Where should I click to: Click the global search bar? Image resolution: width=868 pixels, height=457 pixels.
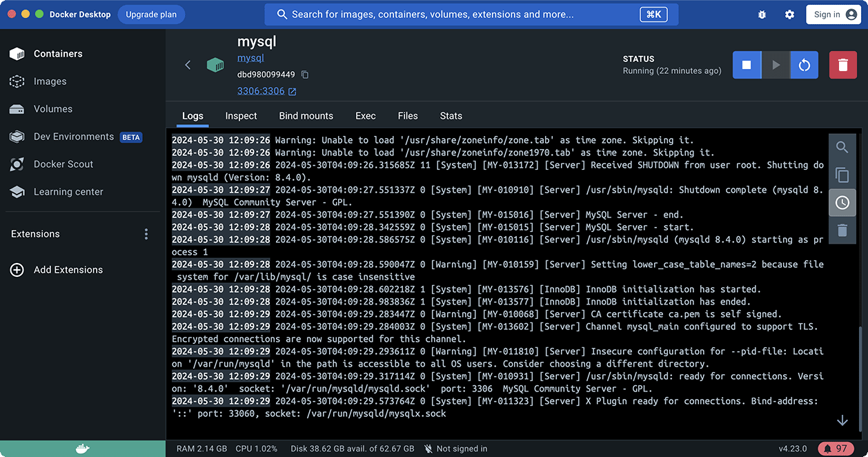pos(469,14)
